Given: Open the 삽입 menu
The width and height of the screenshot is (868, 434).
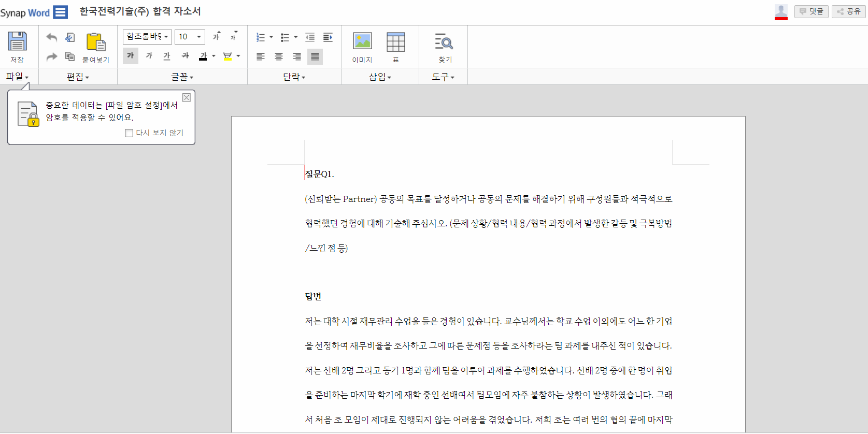Looking at the screenshot, I should click(x=380, y=77).
